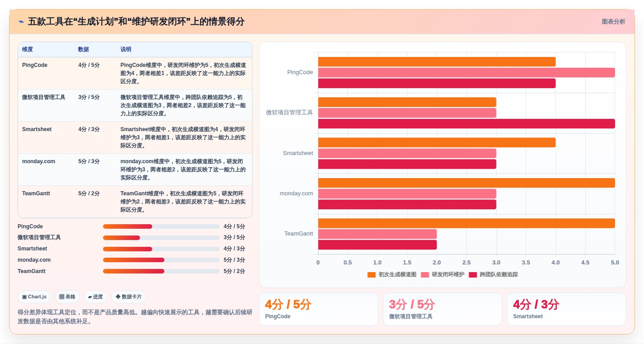Click the 5.0 x-axis tick label
This screenshot has height=344, width=644.
pyautogui.click(x=615, y=263)
